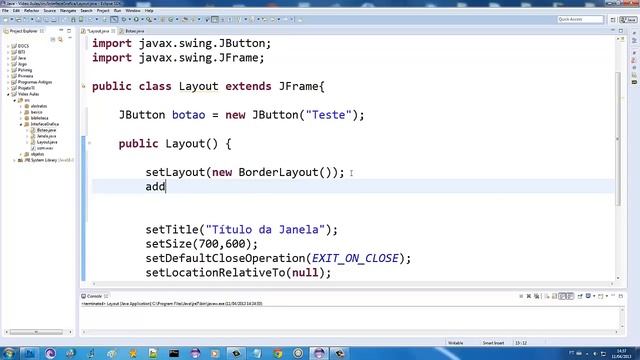640x360 pixels.
Task: Open the Run menu
Action: coord(118,11)
